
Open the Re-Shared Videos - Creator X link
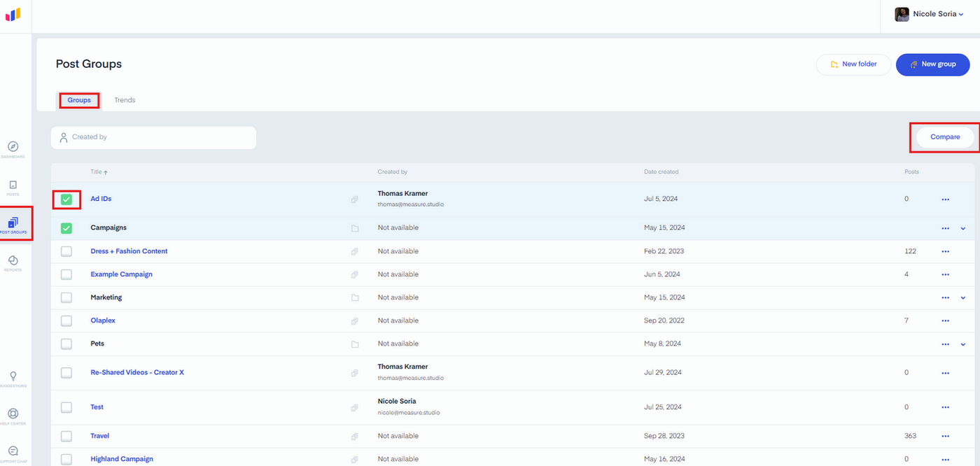point(137,372)
